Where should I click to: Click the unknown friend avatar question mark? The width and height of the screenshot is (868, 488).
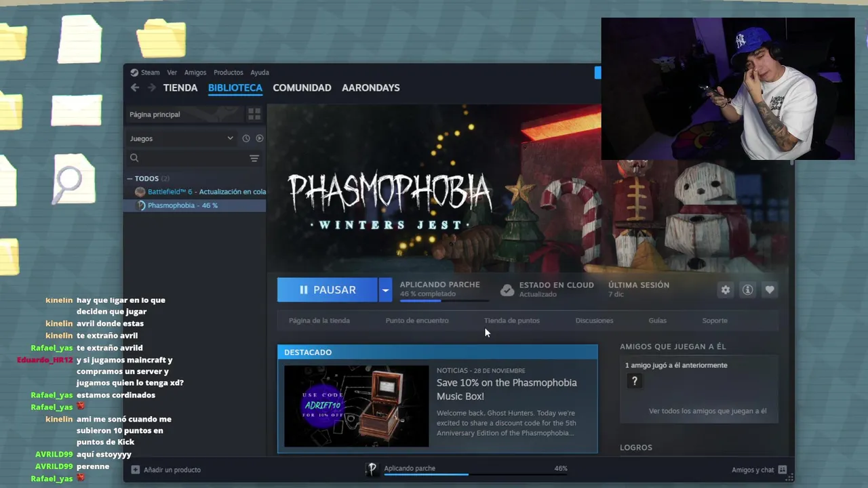coord(635,382)
